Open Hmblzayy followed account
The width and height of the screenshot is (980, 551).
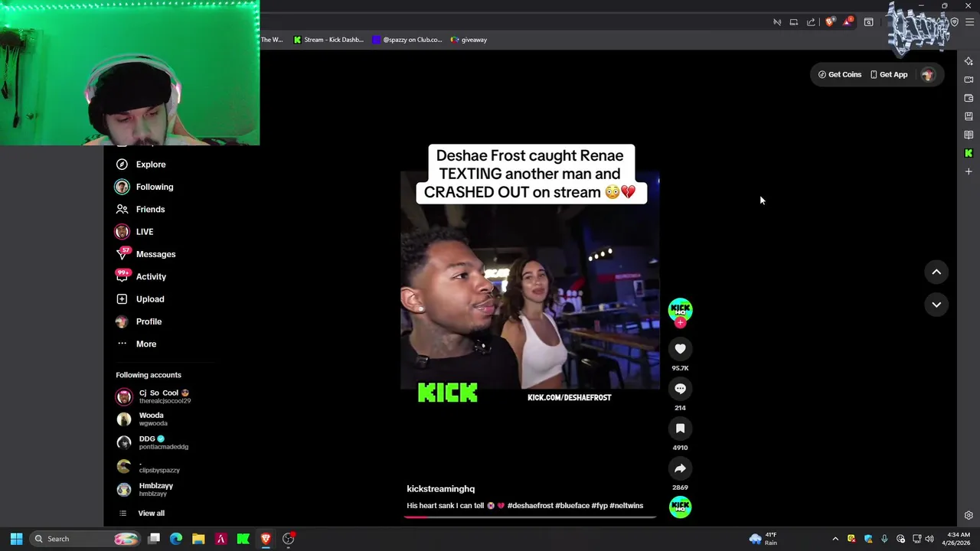(x=145, y=490)
